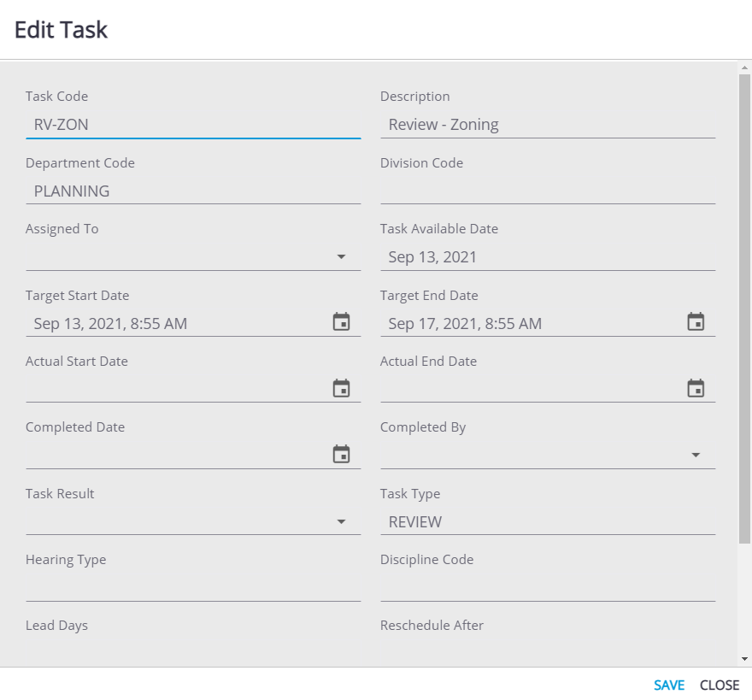Expand the Task Result dropdown
Viewport: 752px width, 700px height.
point(341,521)
